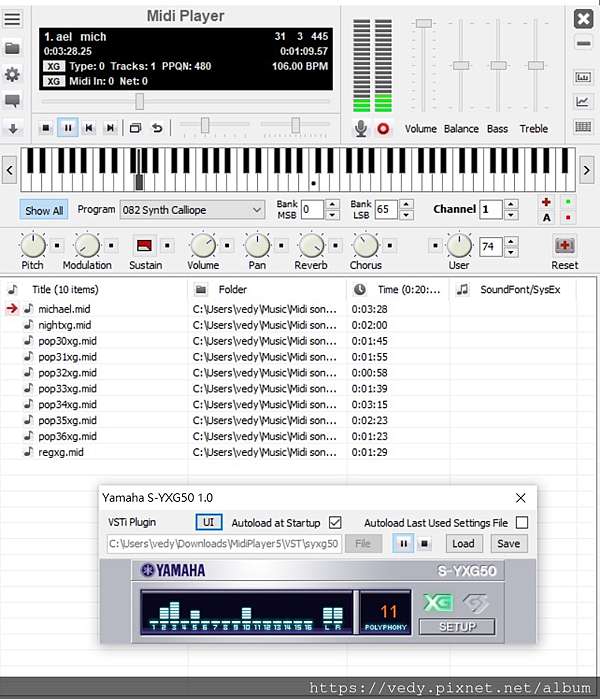Pause main playback
Image resolution: width=600 pixels, height=699 pixels.
(68, 128)
